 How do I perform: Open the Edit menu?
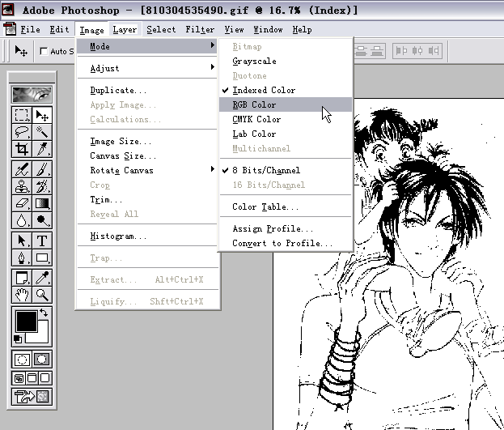[x=59, y=30]
